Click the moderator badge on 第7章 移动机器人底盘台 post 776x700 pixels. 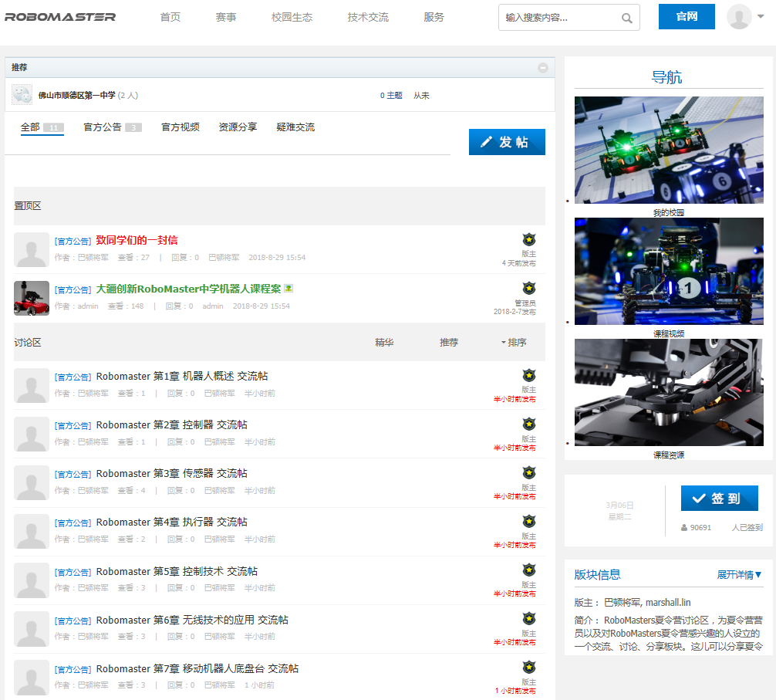(x=529, y=667)
